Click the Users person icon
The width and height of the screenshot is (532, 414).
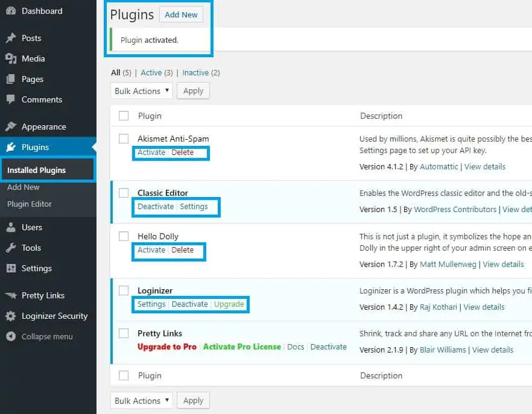coord(11,227)
